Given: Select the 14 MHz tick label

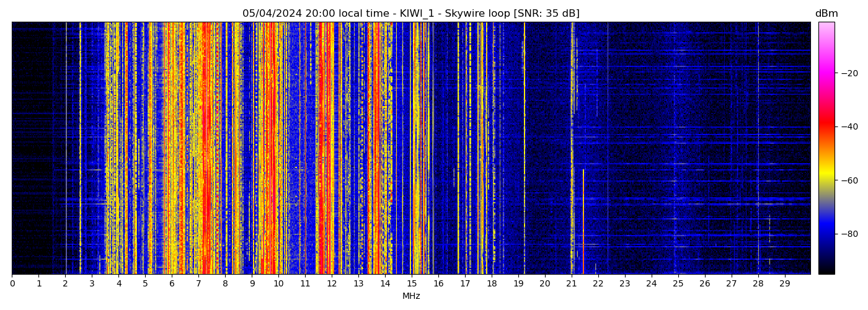Looking at the screenshot, I should click(385, 284).
